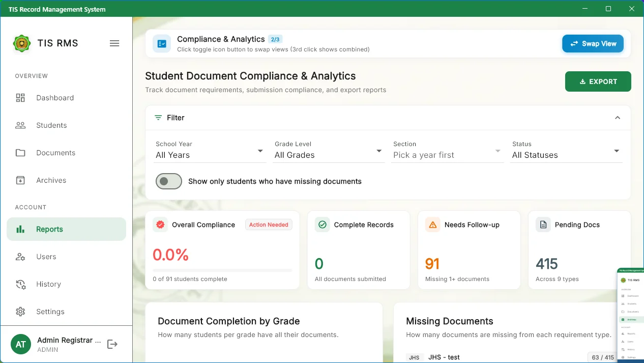The height and width of the screenshot is (363, 644).
Task: Click the Admin Registrar user name
Action: point(69,340)
